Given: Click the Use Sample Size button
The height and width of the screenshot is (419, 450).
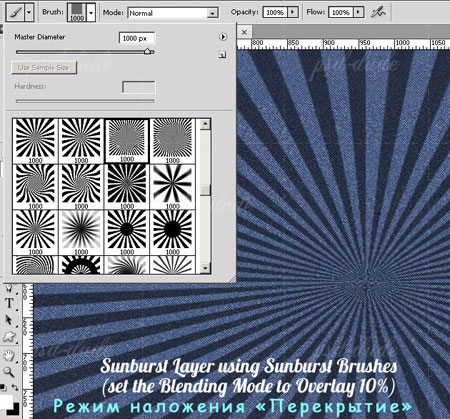Looking at the screenshot, I should [44, 68].
